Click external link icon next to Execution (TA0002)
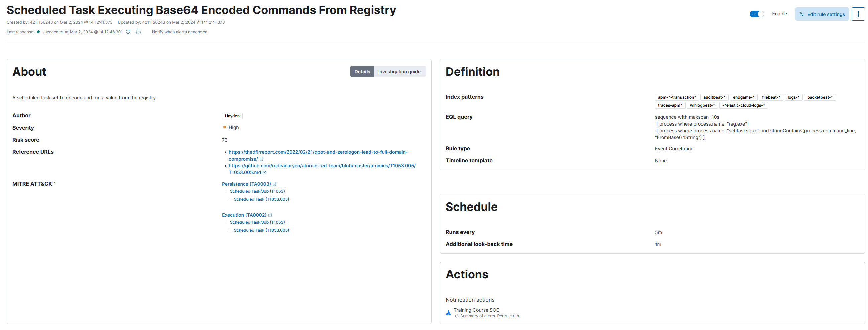Screen dimensions: 868x330 pos(270,215)
